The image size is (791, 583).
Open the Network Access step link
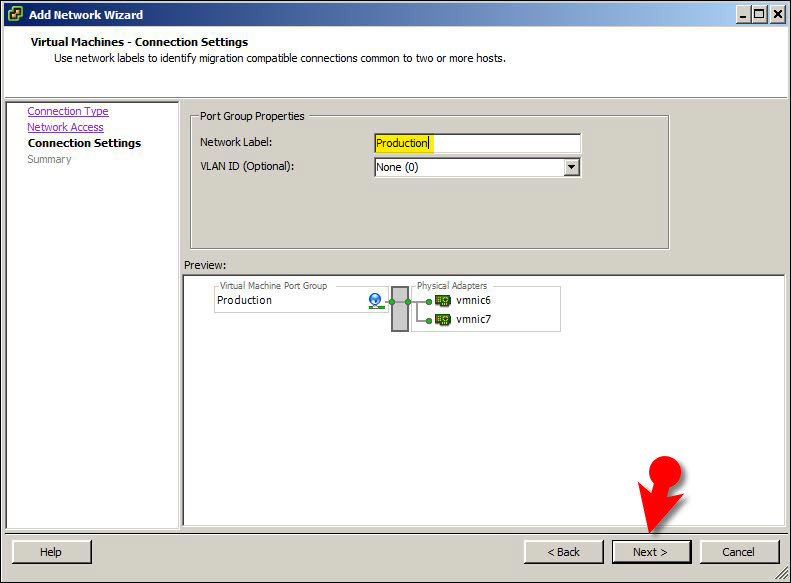click(x=66, y=127)
